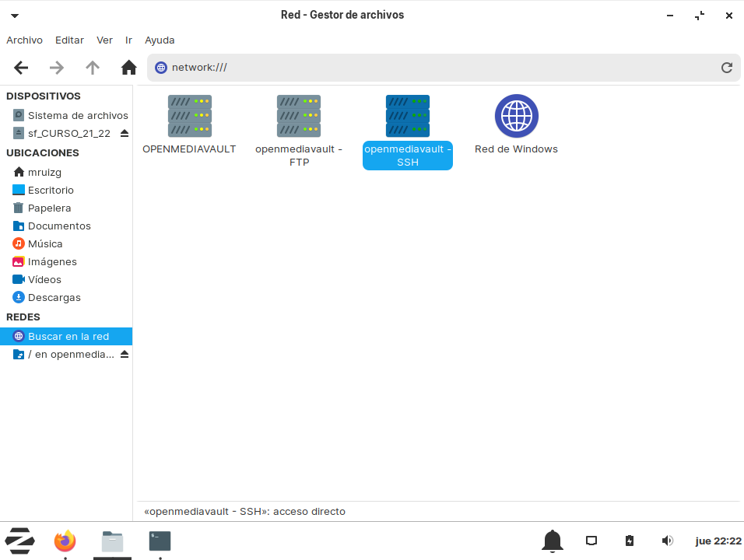Go up to the parent folder
The height and width of the screenshot is (560, 744).
tap(93, 68)
